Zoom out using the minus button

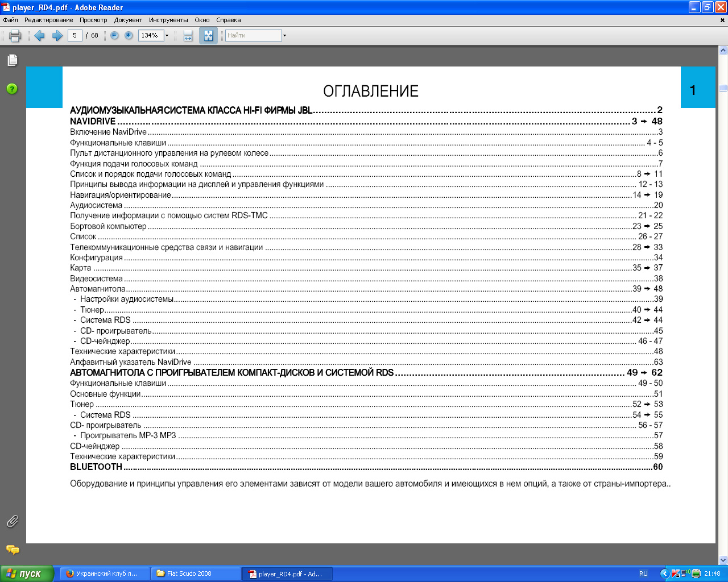[114, 35]
